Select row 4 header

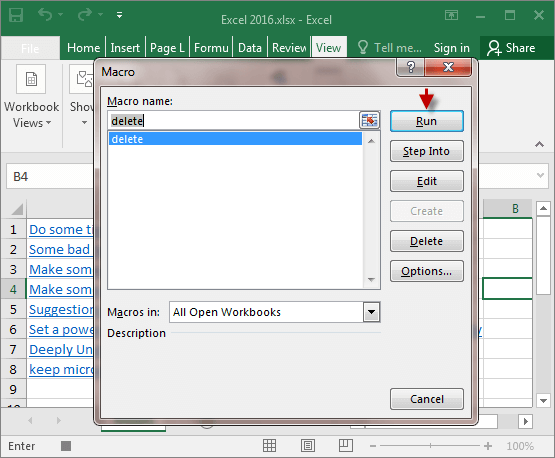click(x=13, y=290)
